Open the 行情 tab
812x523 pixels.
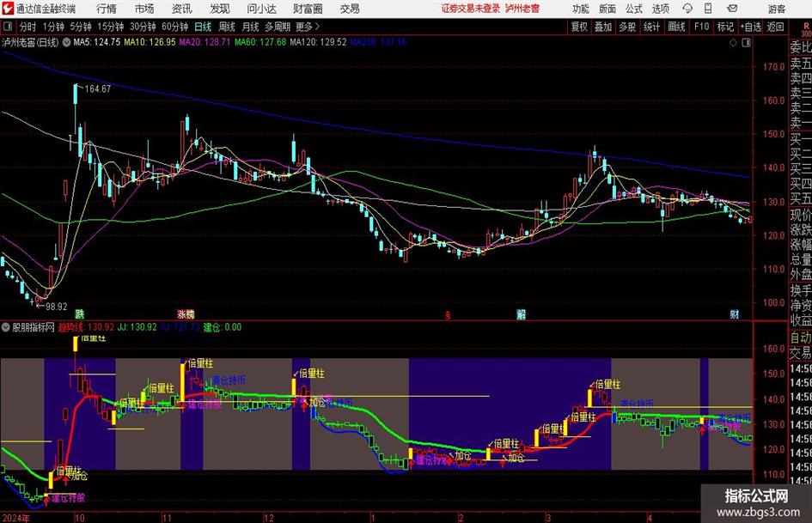tap(107, 9)
